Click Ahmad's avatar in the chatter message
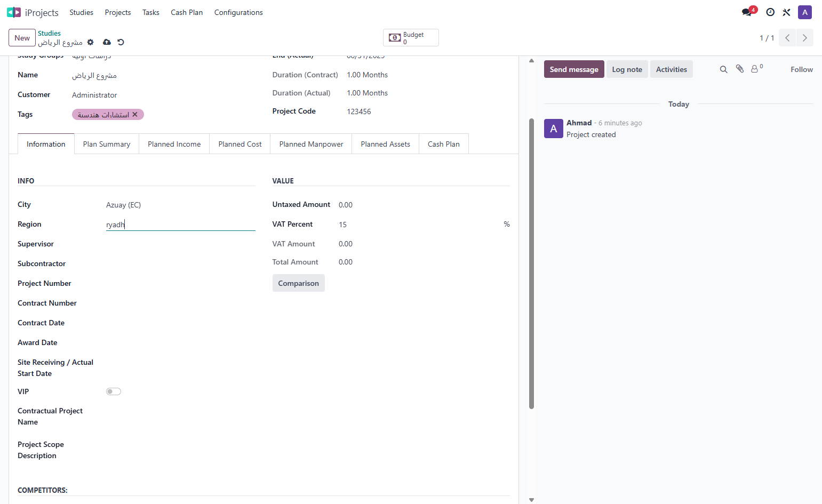The image size is (822, 504). coord(554,129)
